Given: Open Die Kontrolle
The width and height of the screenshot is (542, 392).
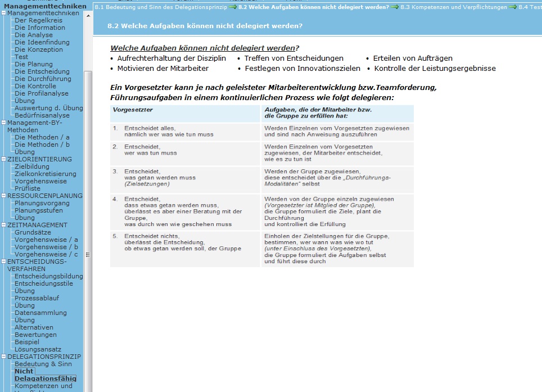Looking at the screenshot, I should [x=35, y=86].
